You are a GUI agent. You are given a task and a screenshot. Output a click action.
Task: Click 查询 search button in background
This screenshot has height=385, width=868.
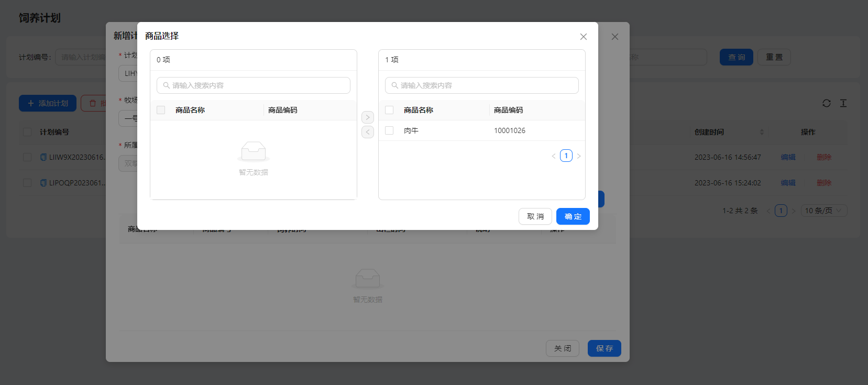pos(737,57)
